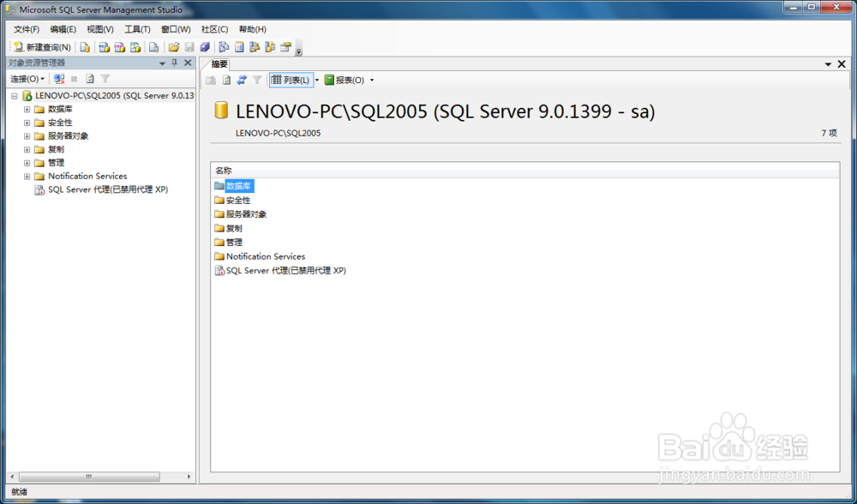
Task: Open the 编辑(E) menu
Action: (63, 29)
